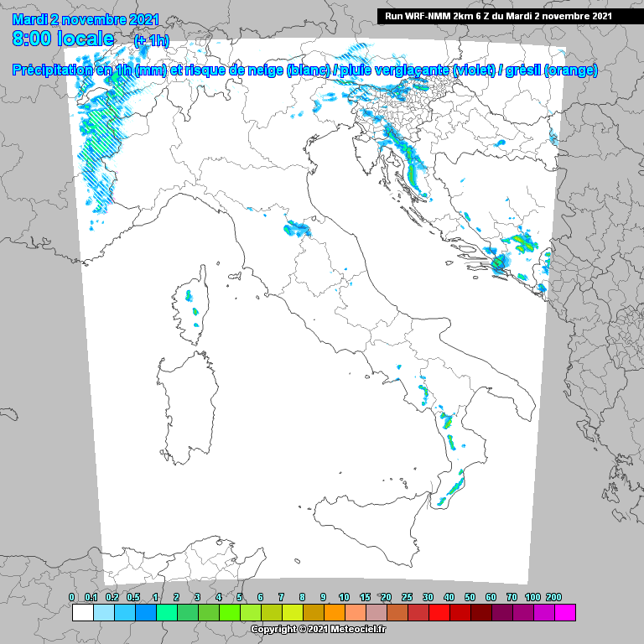The width and height of the screenshot is (644, 644).
Task: Select the magenta swatch at the legend's far right
Action: [x=564, y=613]
